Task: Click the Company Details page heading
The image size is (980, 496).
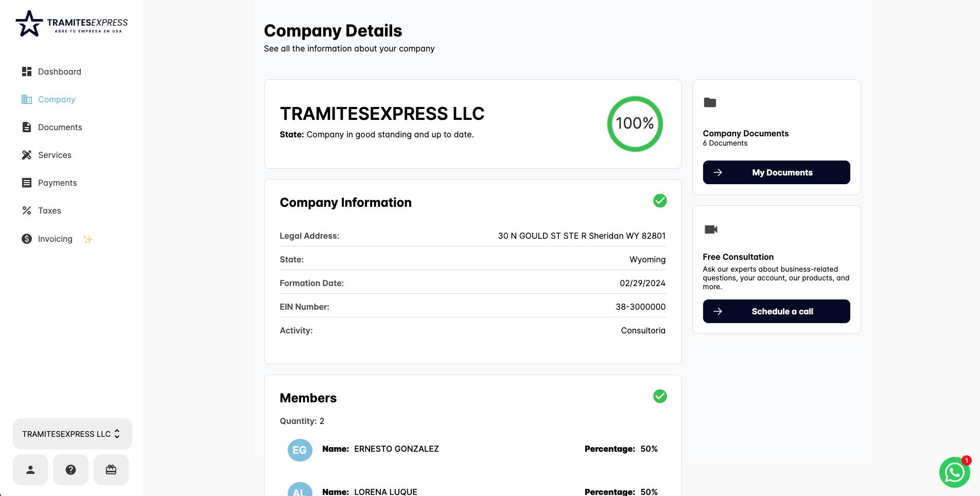Action: tap(333, 31)
